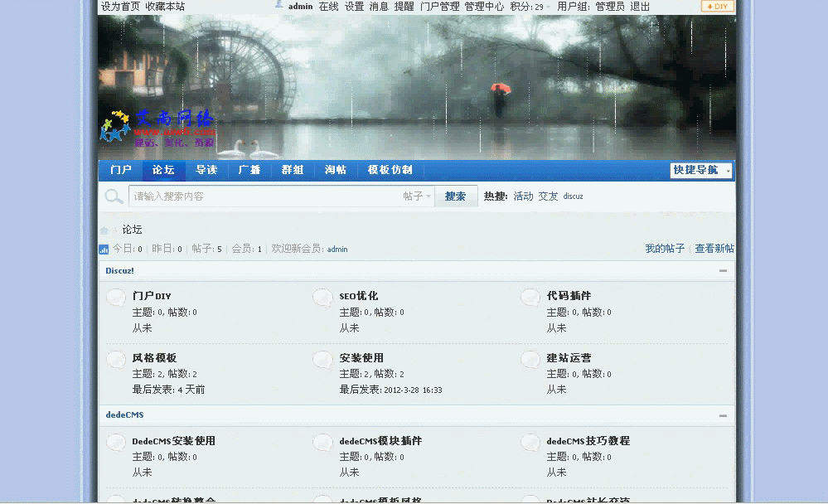Click the 4 天前 last post link
Viewport: 828px width, 504px height.
(x=191, y=390)
